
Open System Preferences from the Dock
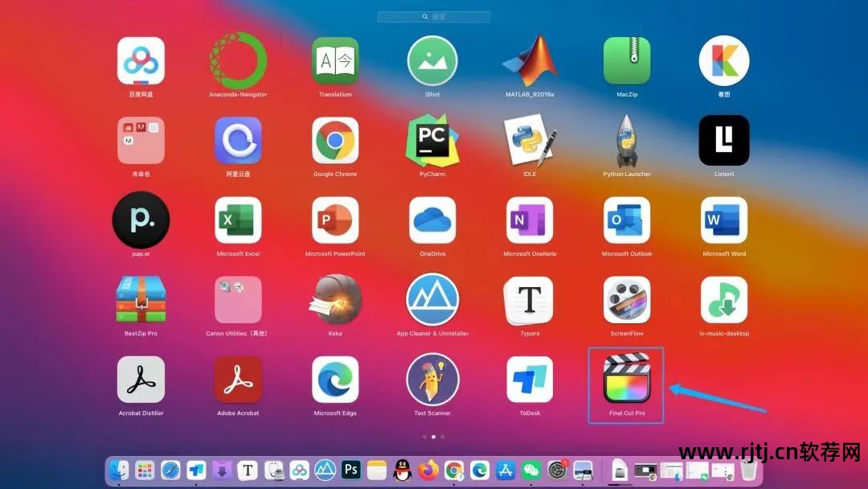[558, 471]
